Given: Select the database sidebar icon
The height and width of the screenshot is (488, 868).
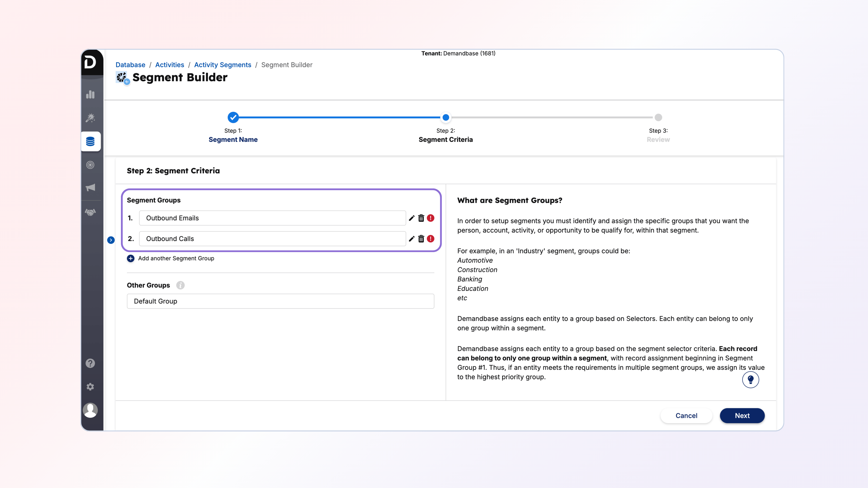Looking at the screenshot, I should point(90,141).
